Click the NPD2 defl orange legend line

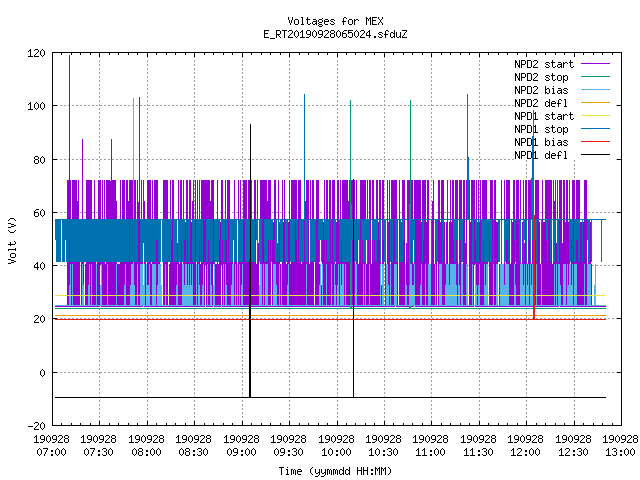click(x=595, y=103)
